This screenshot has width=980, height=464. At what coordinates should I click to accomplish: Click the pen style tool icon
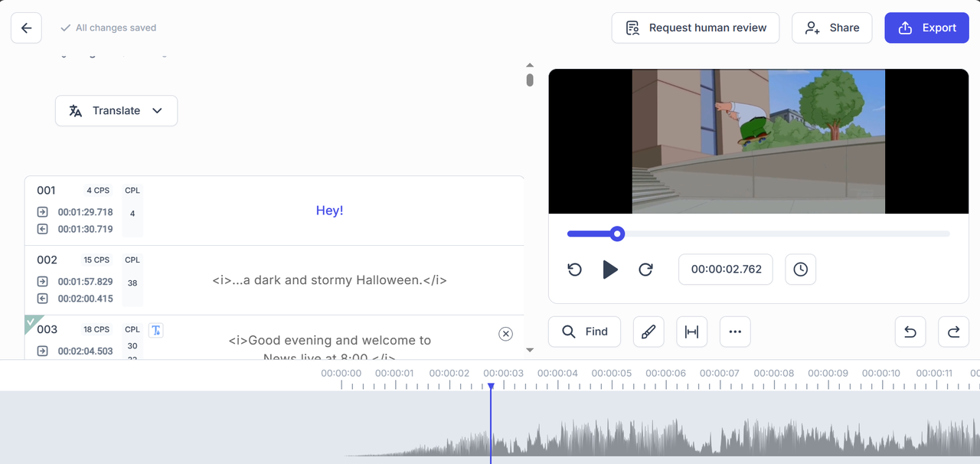648,332
